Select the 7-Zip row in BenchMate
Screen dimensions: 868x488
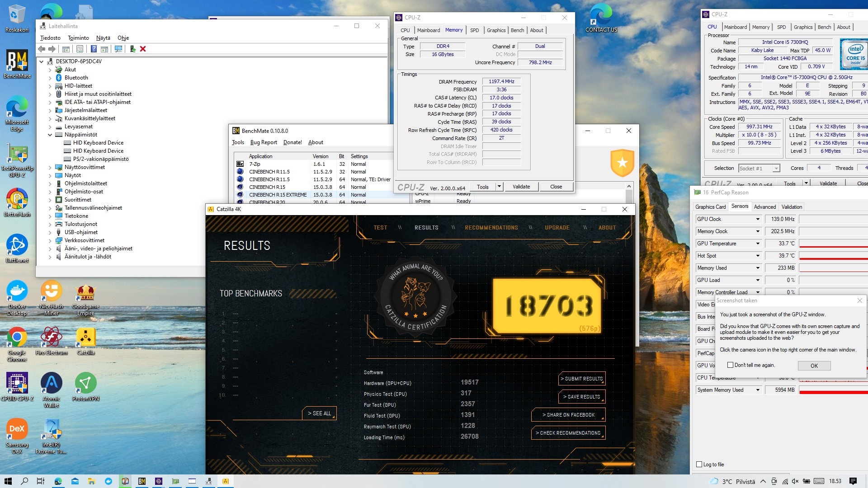(313, 164)
